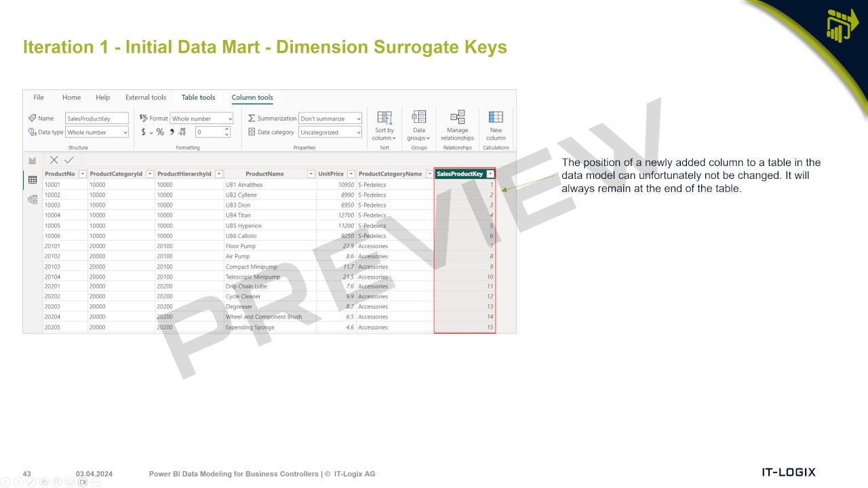
Task: Switch to the Home tab
Action: [71, 98]
